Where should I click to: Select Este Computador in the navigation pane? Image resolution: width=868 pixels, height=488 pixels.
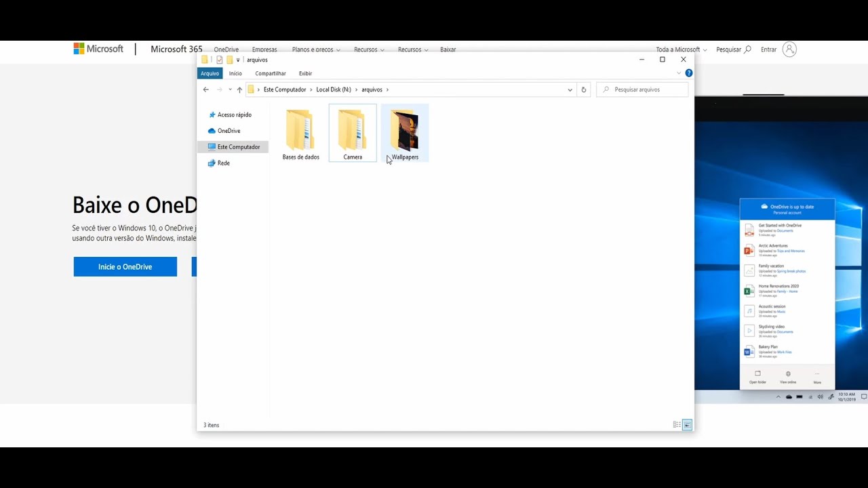point(233,146)
